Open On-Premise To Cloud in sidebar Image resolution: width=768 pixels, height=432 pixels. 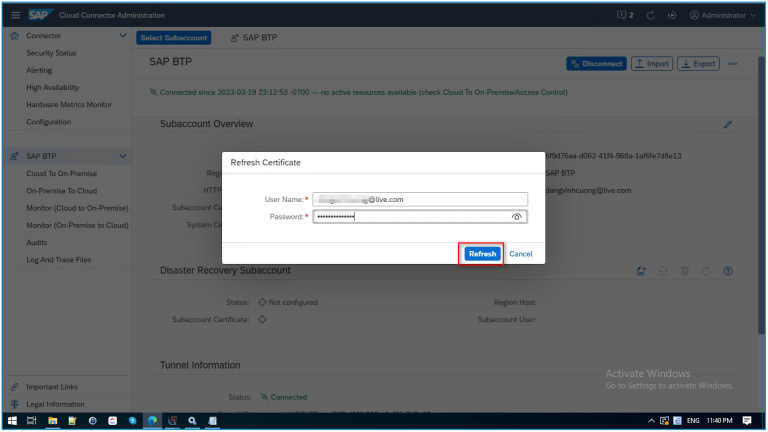[x=62, y=191]
